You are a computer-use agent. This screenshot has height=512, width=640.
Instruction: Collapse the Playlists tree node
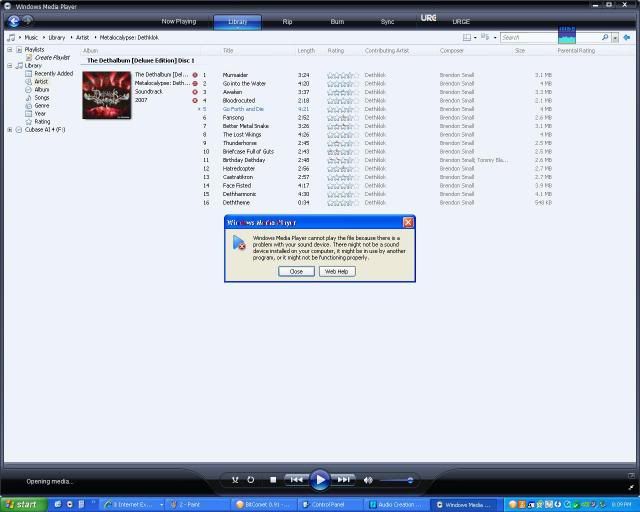[x=10, y=49]
